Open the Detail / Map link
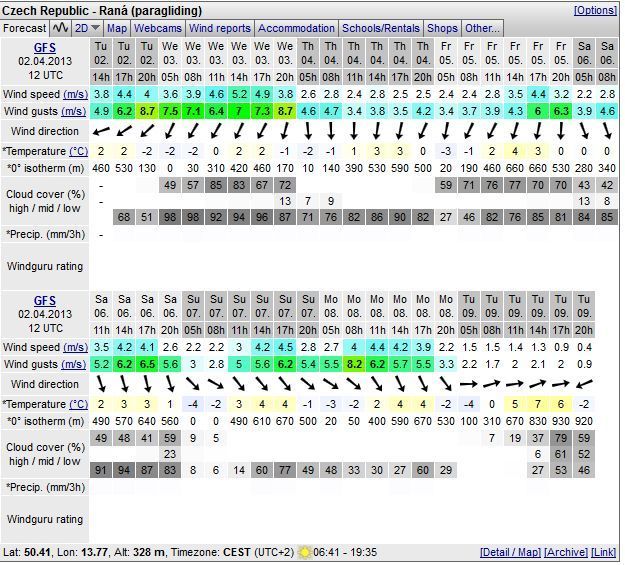The width and height of the screenshot is (625, 565). coord(510,552)
